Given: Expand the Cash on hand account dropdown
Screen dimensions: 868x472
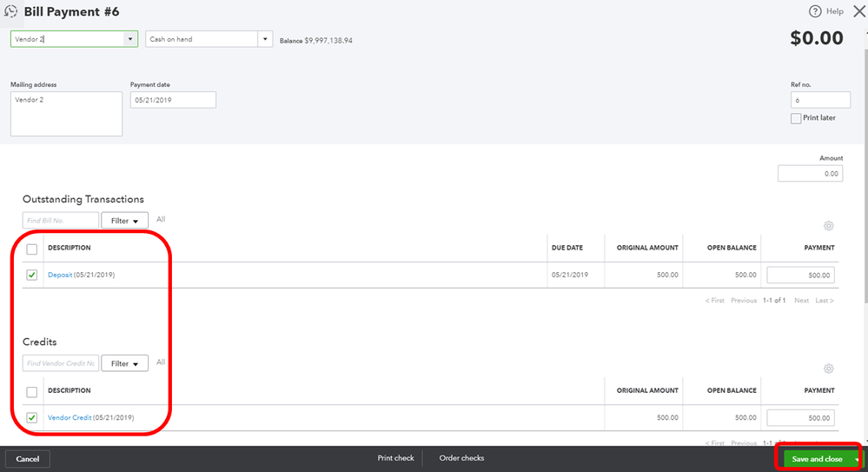Looking at the screenshot, I should point(265,39).
